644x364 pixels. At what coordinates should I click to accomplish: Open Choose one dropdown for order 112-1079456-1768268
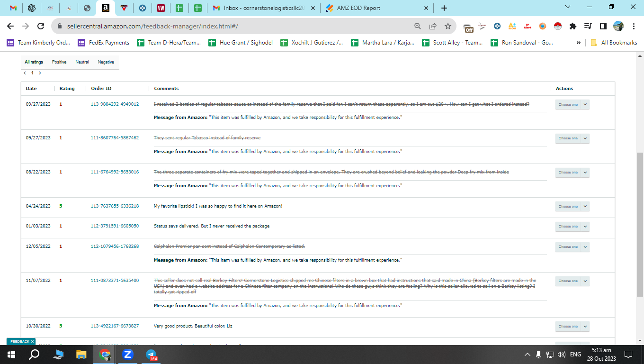tap(572, 247)
